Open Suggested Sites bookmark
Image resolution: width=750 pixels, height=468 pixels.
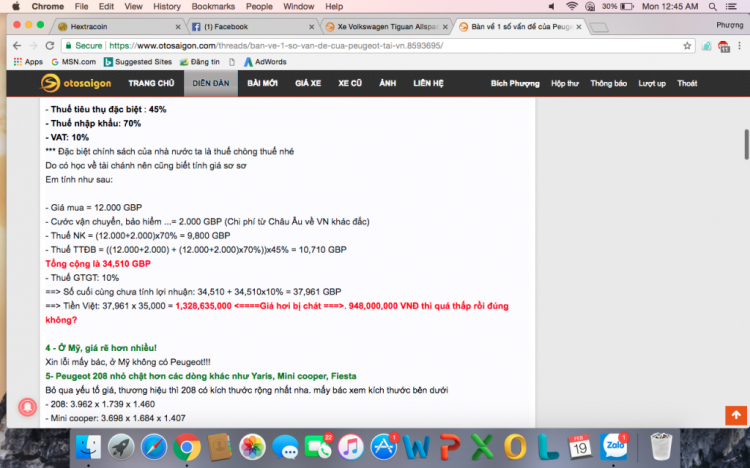(138, 62)
